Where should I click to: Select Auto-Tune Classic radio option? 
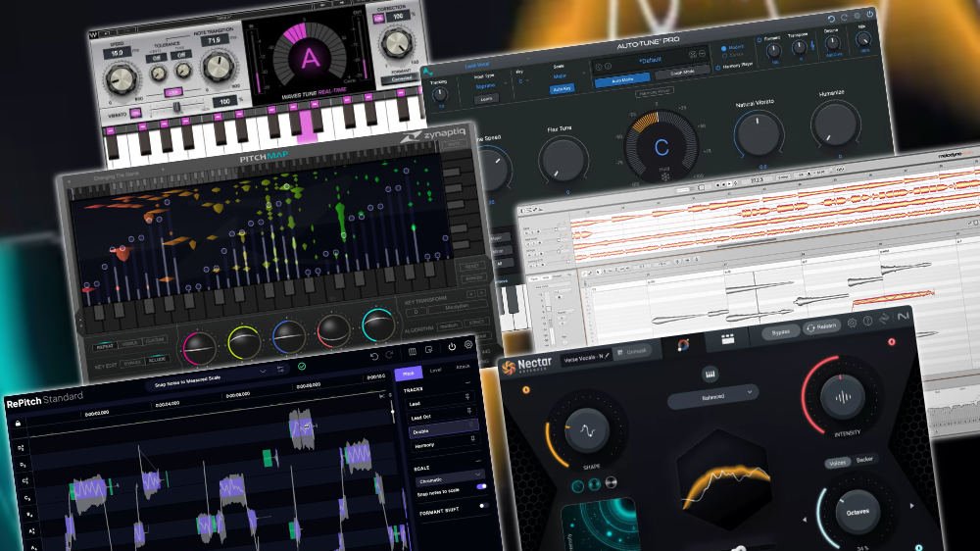coord(724,56)
